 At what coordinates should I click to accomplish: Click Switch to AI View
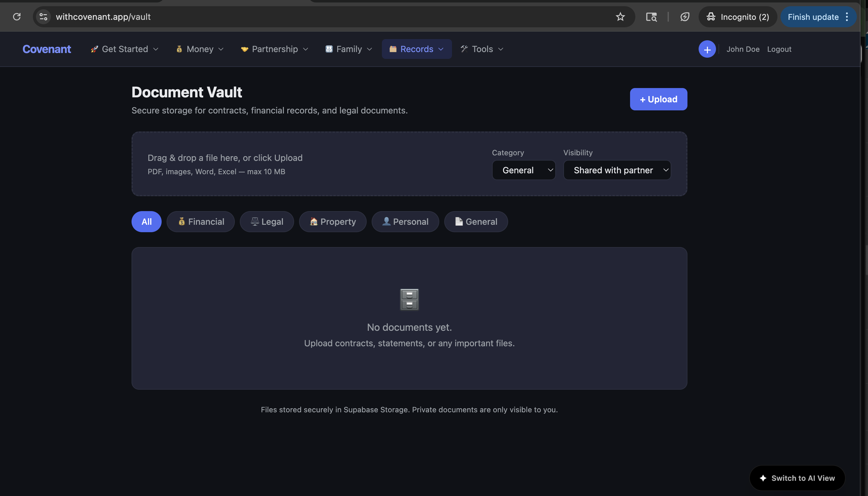point(797,478)
